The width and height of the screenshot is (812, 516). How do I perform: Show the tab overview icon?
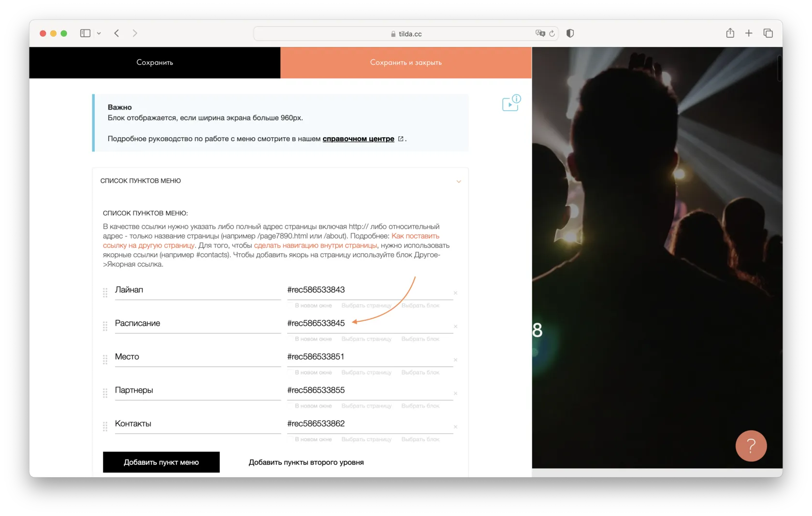[x=768, y=33]
